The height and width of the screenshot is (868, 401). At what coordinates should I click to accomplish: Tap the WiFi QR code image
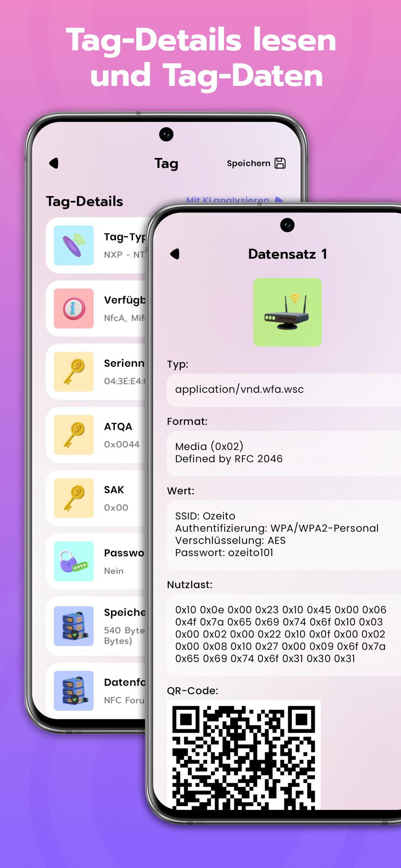tap(244, 755)
